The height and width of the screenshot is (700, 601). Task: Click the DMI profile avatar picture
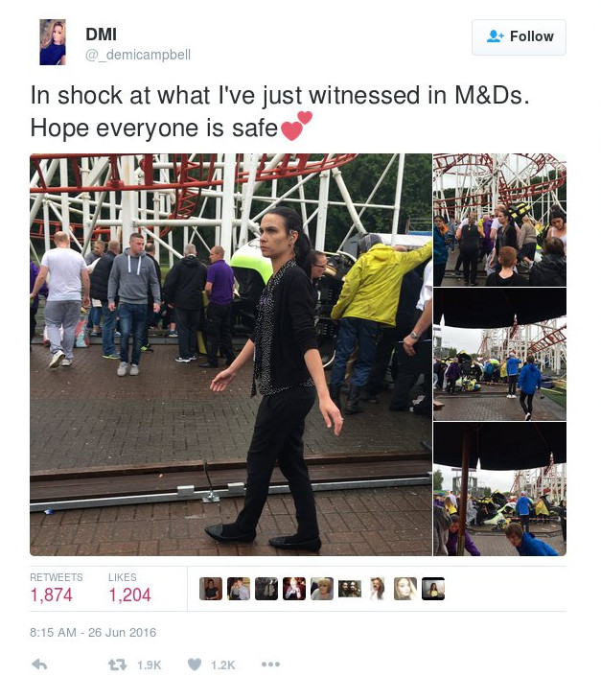(53, 42)
